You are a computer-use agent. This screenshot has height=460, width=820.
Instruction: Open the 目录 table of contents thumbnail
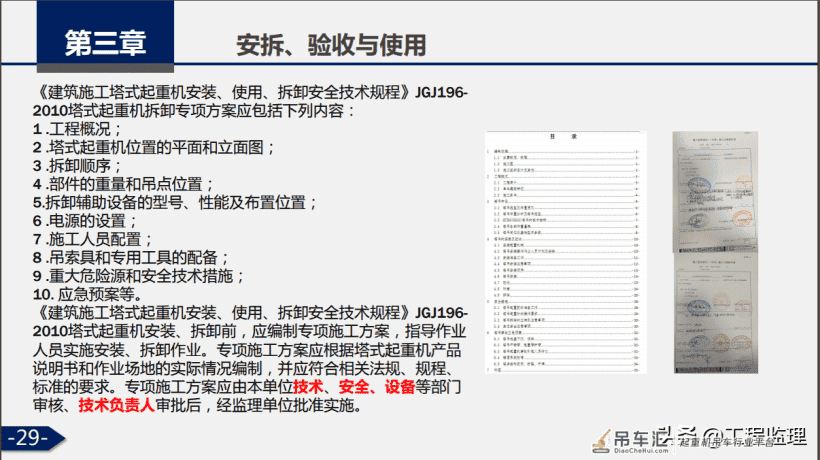[x=566, y=252]
